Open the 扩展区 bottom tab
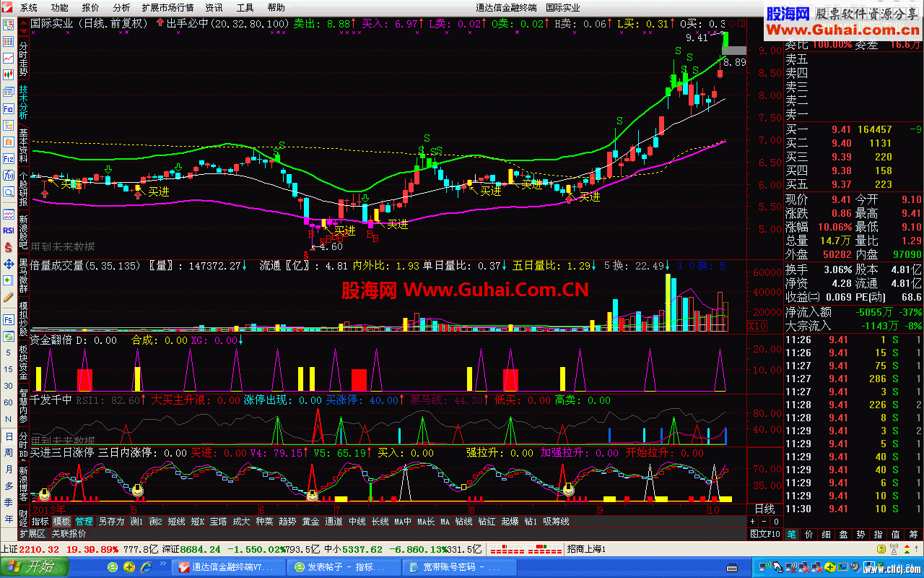Viewport: 924px width, 578px height. pos(32,534)
